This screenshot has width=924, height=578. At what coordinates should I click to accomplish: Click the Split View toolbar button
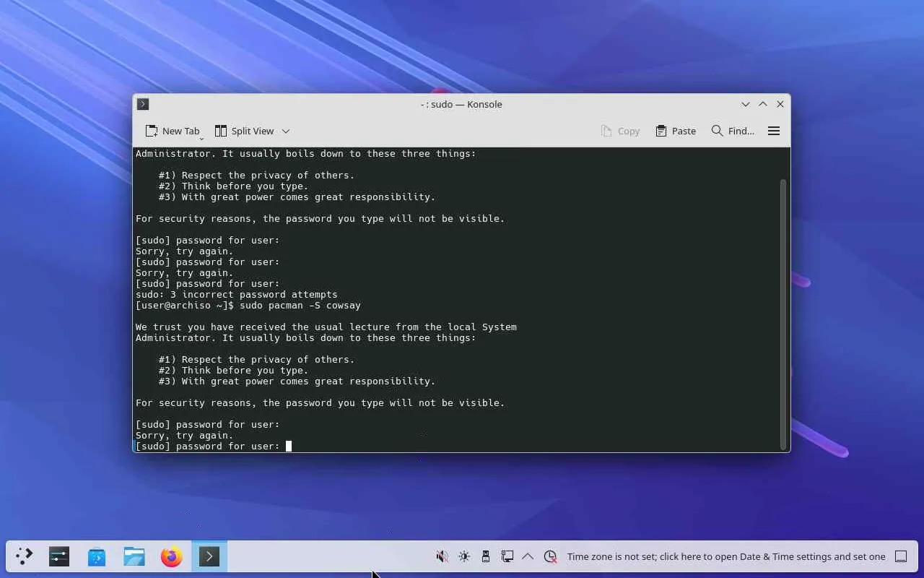pos(244,131)
